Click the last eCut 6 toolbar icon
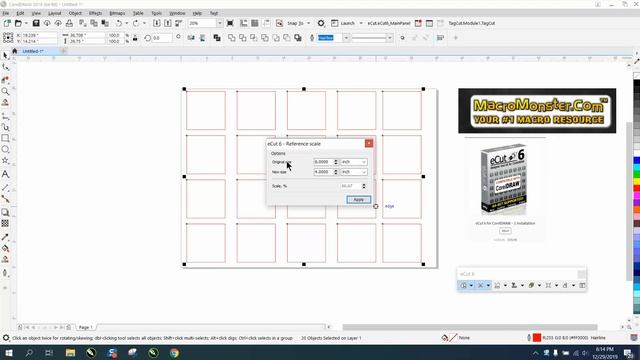Image resolution: width=640 pixels, height=360 pixels. tap(582, 285)
